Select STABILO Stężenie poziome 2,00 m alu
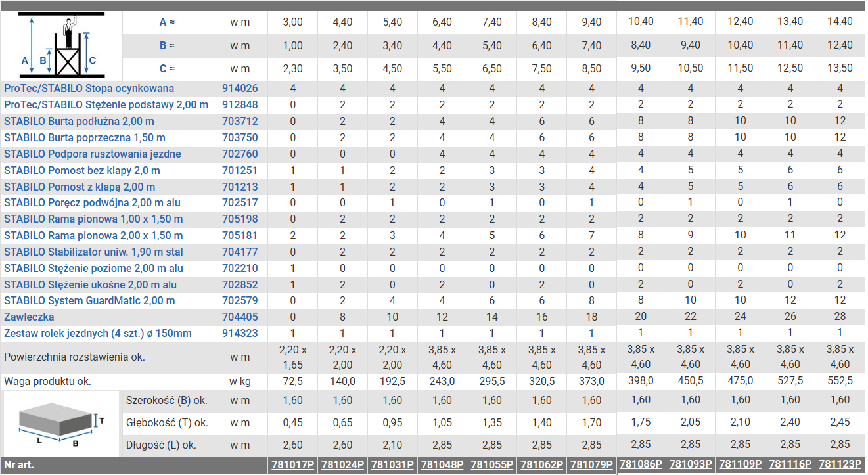 coord(93,269)
